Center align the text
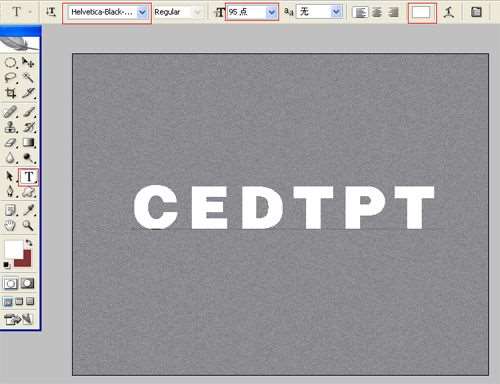The height and width of the screenshot is (384, 500). 377,13
